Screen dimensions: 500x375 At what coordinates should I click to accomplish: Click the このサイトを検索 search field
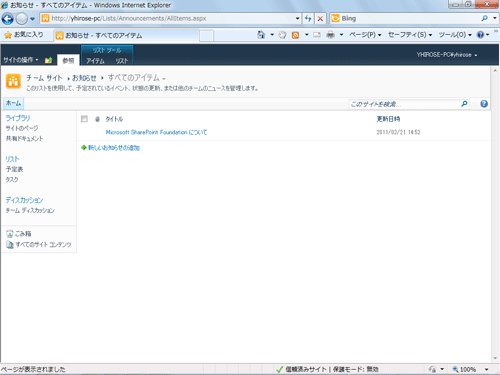(404, 104)
